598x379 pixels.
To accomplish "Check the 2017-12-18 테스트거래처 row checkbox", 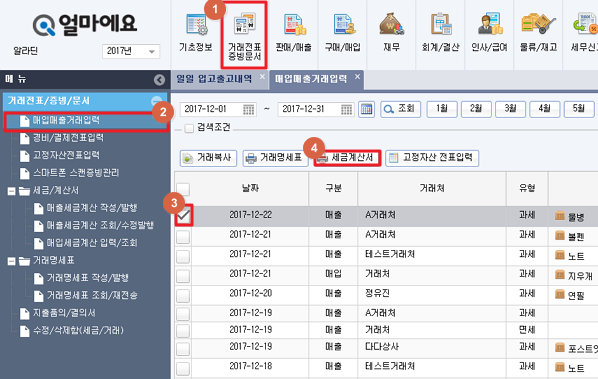I will click(183, 368).
